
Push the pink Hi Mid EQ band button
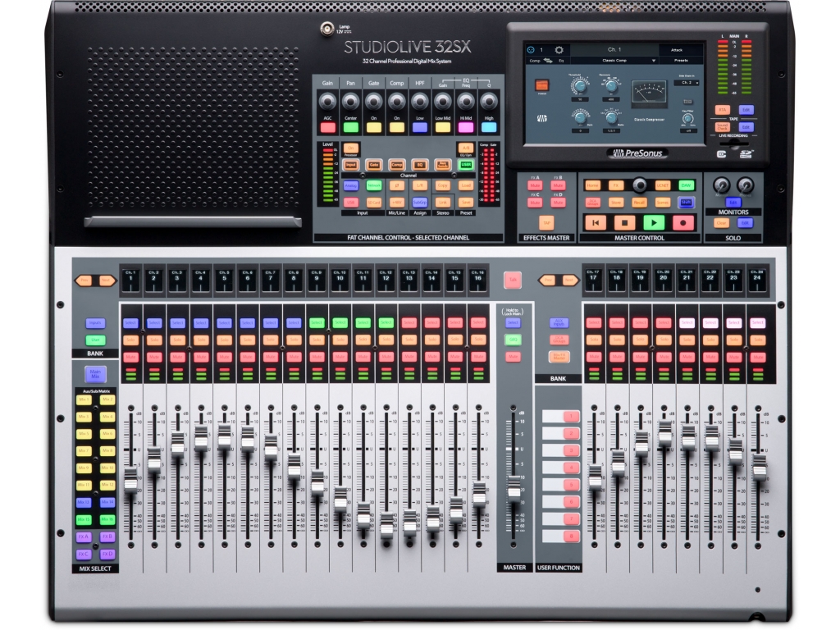466,127
